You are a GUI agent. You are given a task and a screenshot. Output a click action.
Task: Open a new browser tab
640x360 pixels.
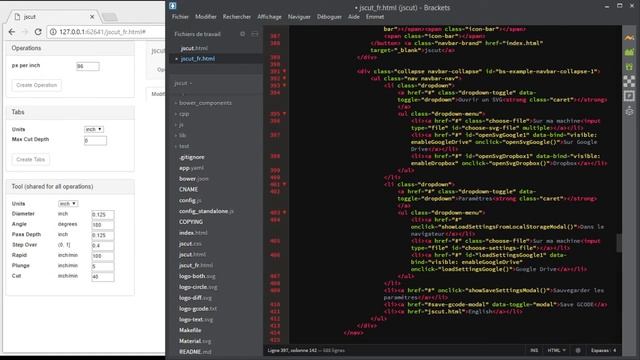coord(109,17)
